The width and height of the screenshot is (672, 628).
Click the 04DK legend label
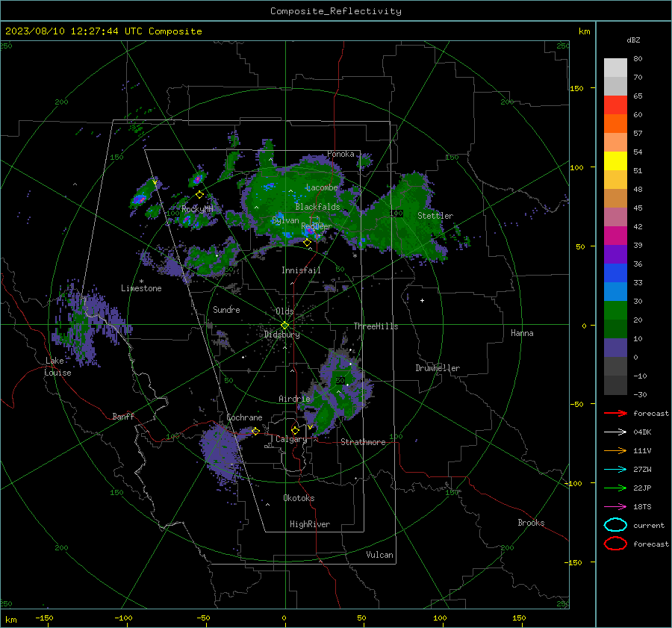pos(642,432)
